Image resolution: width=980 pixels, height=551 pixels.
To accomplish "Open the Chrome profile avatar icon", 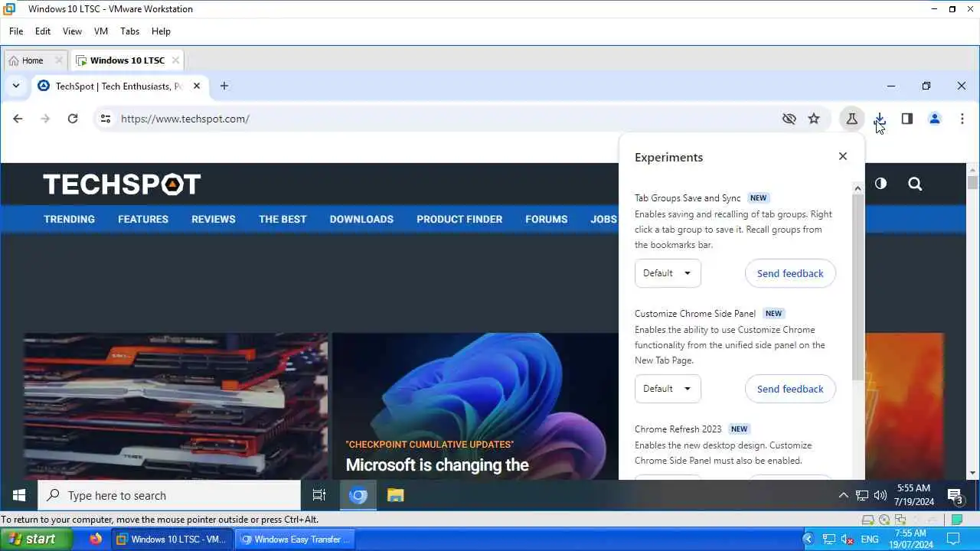I will click(935, 119).
